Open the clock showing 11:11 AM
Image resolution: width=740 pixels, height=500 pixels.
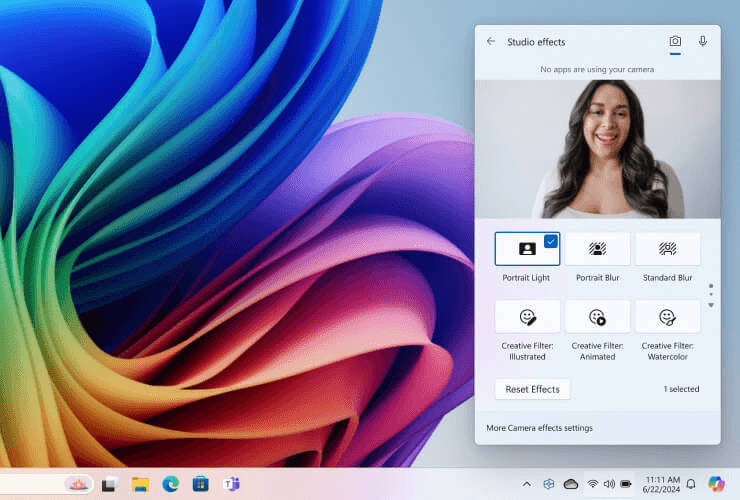tap(661, 484)
